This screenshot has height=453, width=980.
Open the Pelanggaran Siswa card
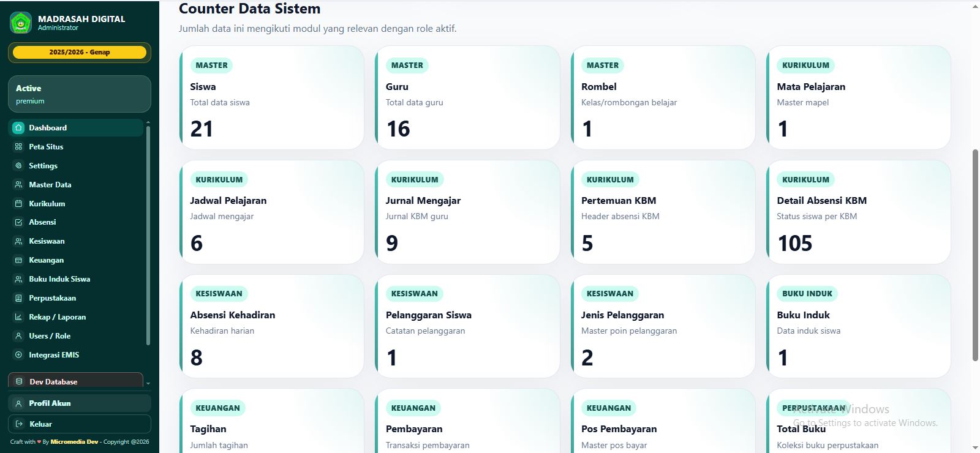(467, 326)
